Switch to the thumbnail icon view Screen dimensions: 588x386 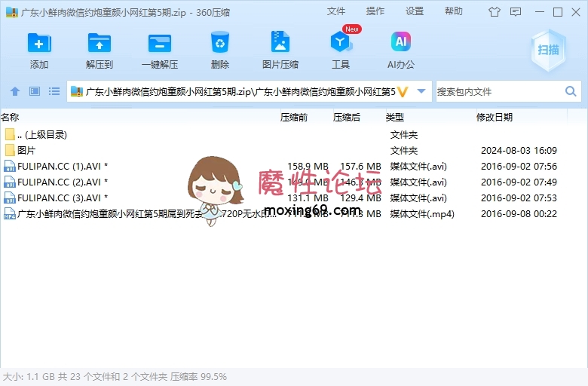click(x=35, y=91)
